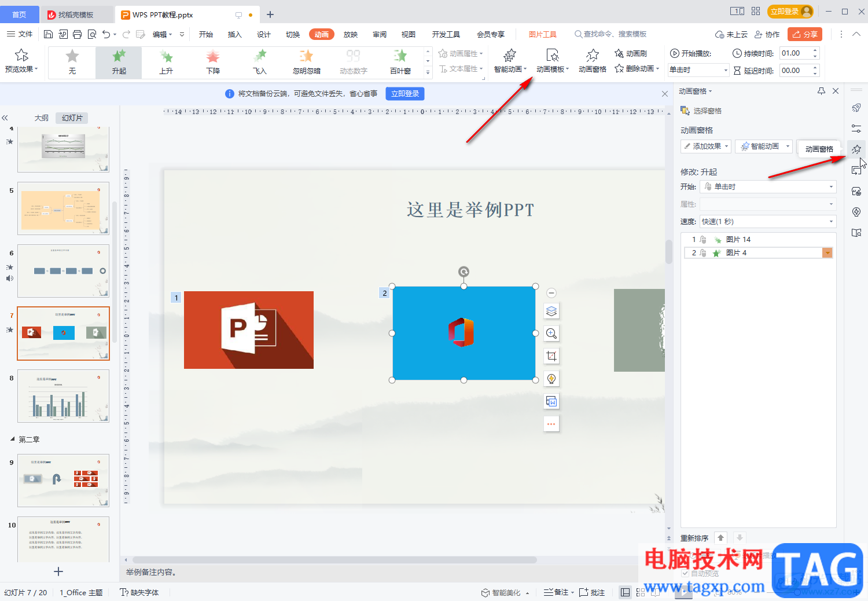Pin the 动画窗格 panel
Image resolution: width=868 pixels, height=601 pixels.
pyautogui.click(x=821, y=91)
